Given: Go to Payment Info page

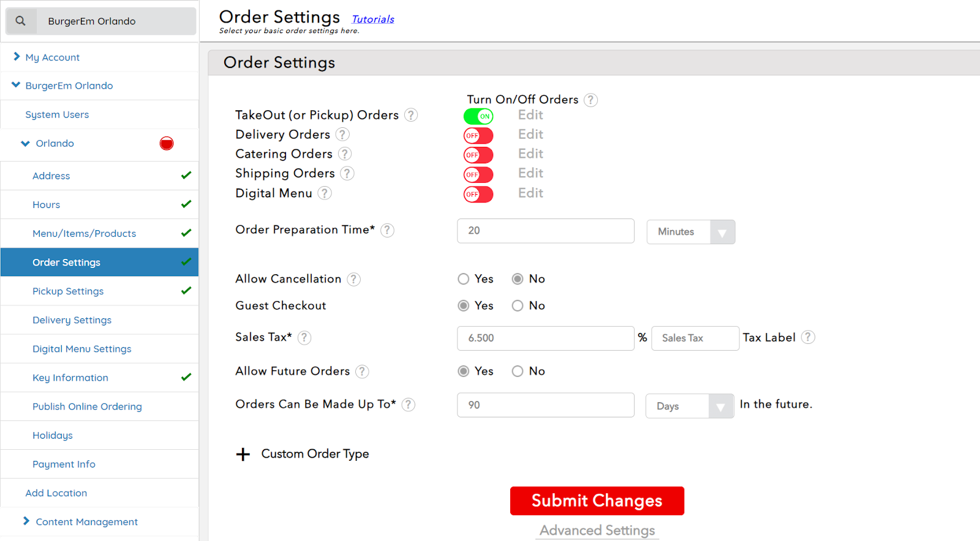Looking at the screenshot, I should 64,465.
